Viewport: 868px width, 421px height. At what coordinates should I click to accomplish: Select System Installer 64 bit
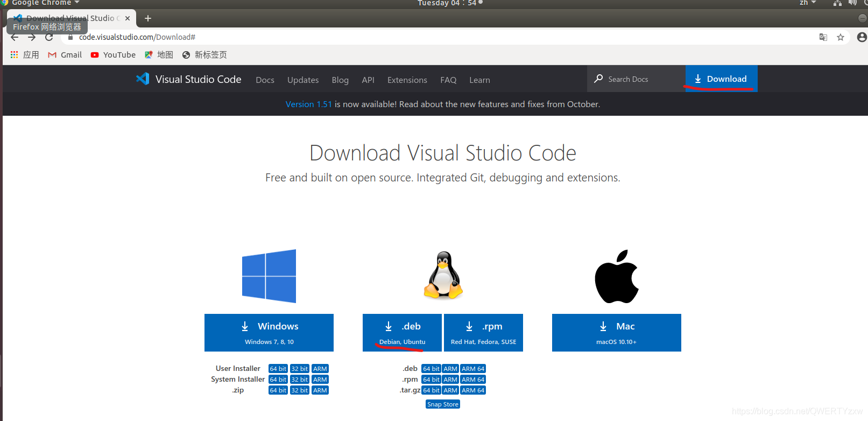[x=278, y=380]
